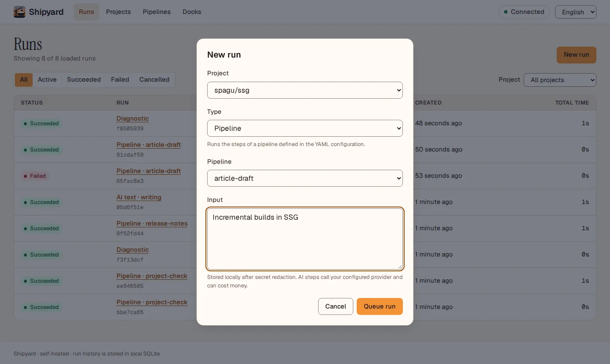Open the Pipeline release-notes run link
The height and width of the screenshot is (364, 610).
pos(152,224)
